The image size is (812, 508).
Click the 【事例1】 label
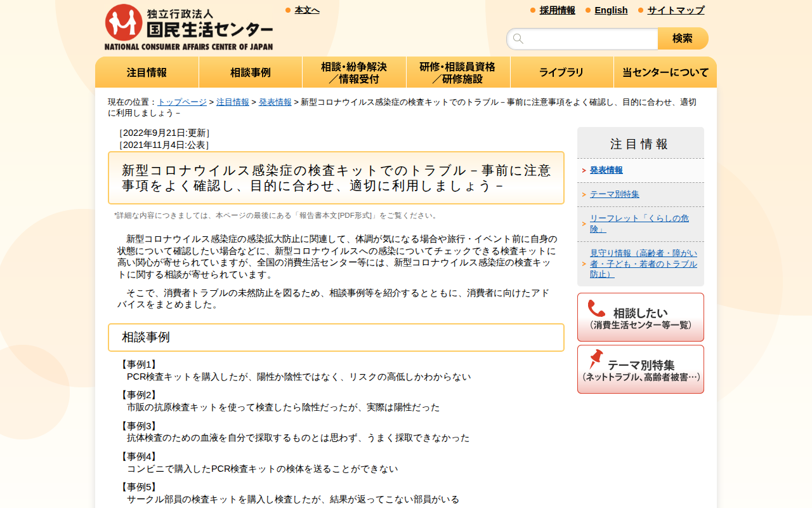[138, 364]
